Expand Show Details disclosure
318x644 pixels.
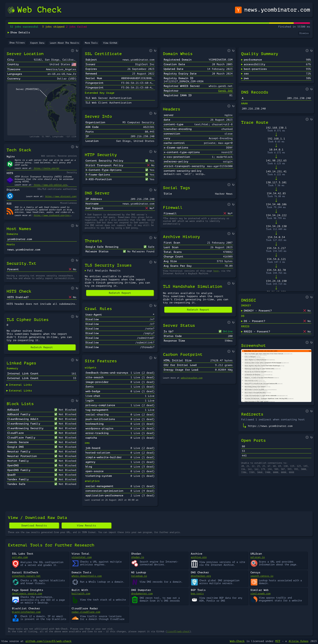[x=19, y=33]
